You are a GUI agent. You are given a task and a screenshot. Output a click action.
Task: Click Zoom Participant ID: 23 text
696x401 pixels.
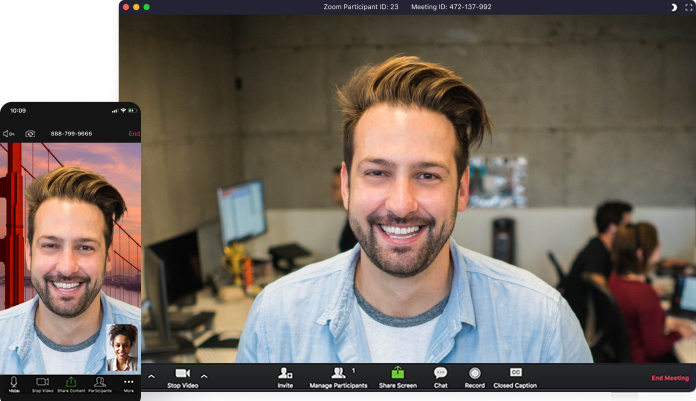pyautogui.click(x=360, y=7)
